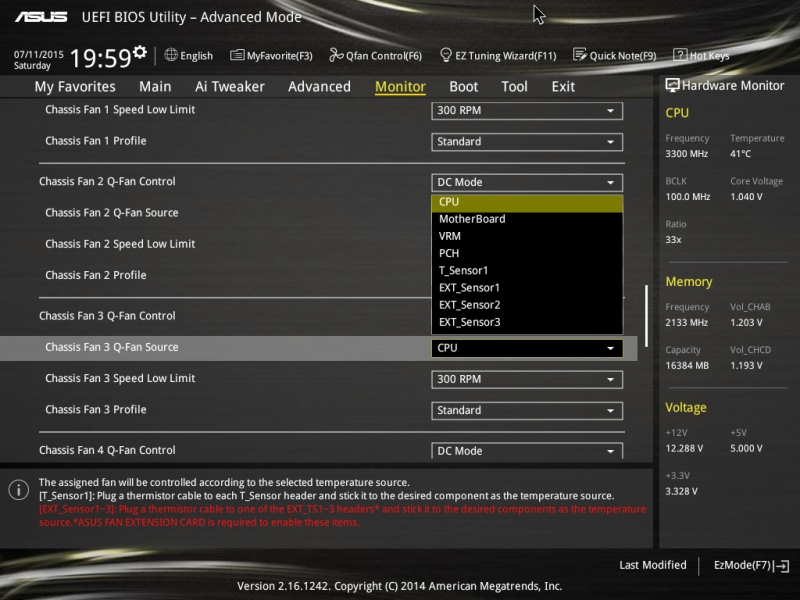Viewport: 800px width, 600px height.
Task: Open Quick Note(F9)
Action: pos(615,56)
